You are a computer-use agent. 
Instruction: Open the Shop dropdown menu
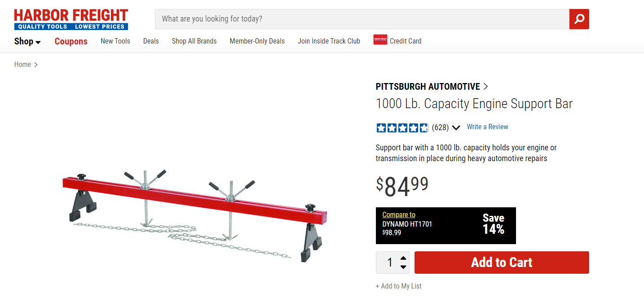(27, 41)
